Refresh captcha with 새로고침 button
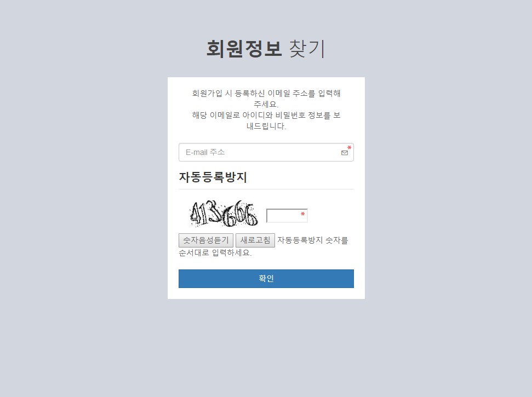The height and width of the screenshot is (397, 532). click(x=255, y=240)
